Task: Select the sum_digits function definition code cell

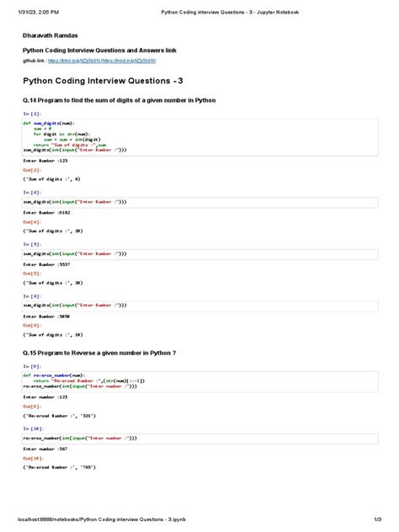Action: [200, 137]
